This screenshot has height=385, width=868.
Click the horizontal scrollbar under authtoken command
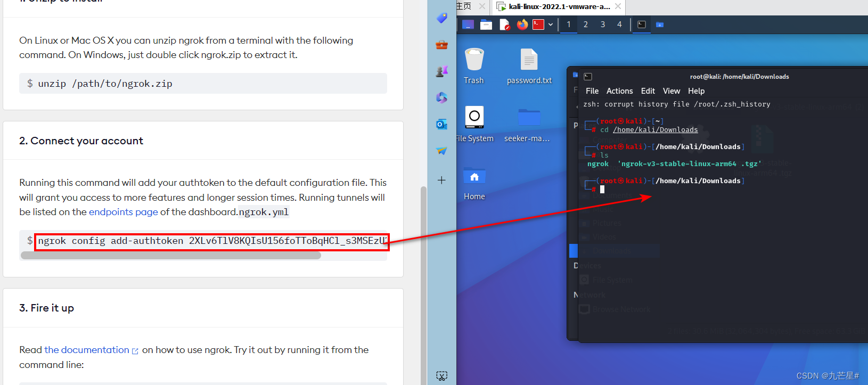click(x=171, y=256)
